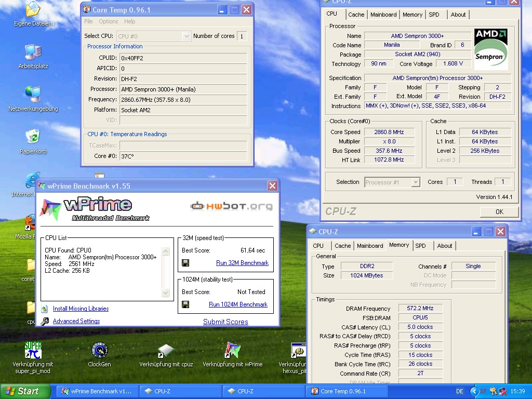
Task: Click the Advanced Settings link
Action: (76, 321)
